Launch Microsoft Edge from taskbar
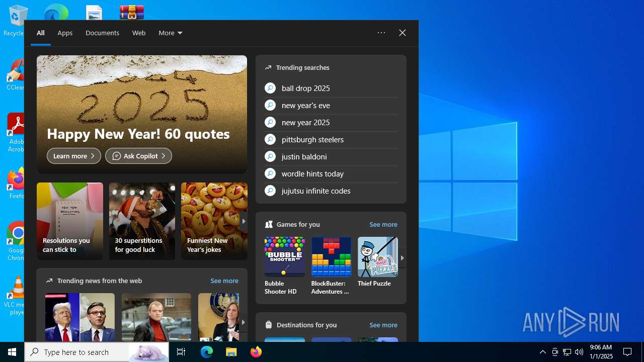This screenshot has height=362, width=644. coord(207,352)
